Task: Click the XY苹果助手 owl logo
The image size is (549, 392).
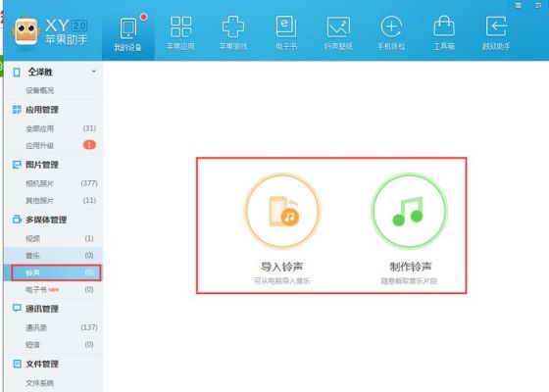Action: pos(25,31)
